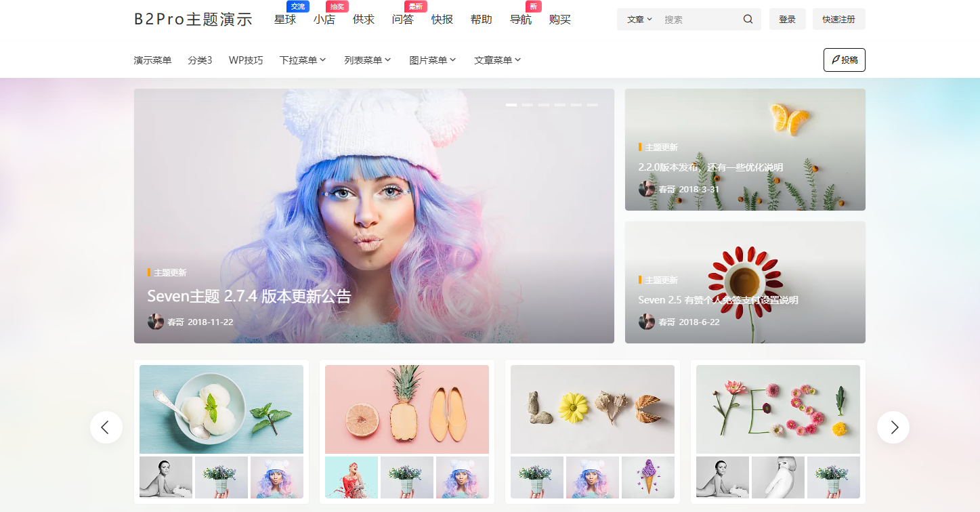The image size is (980, 512).
Task: Open YES flowers thumbnail card
Action: click(778, 409)
